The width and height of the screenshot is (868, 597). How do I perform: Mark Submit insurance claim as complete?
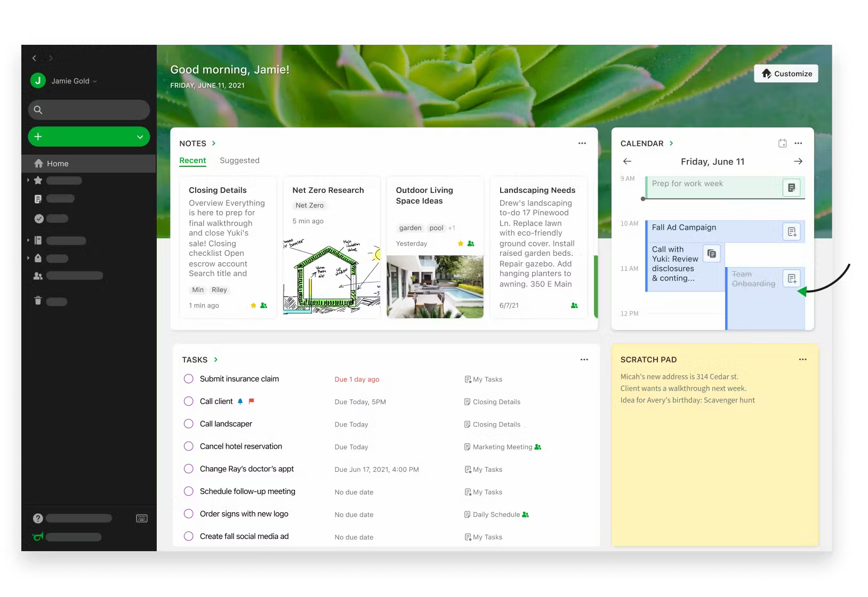pyautogui.click(x=188, y=378)
